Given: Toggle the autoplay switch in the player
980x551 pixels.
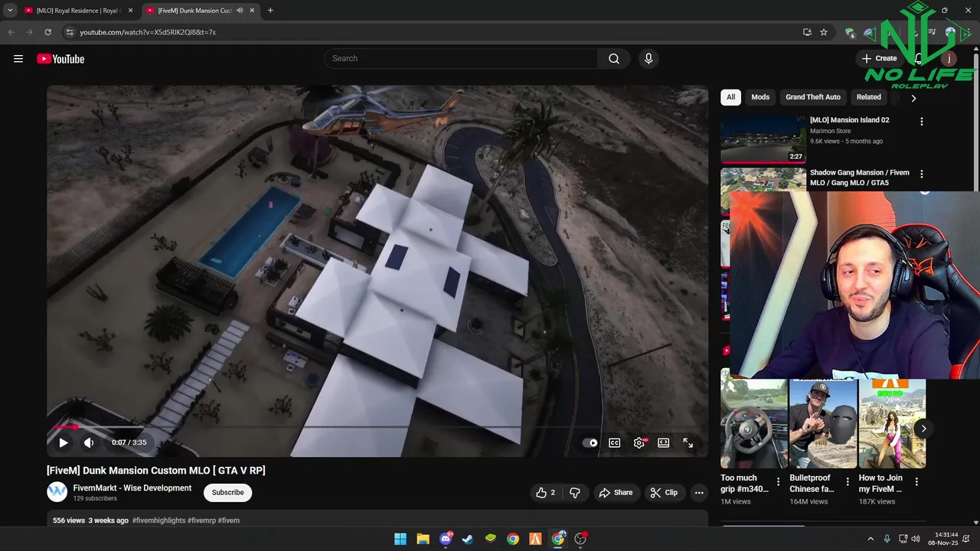Looking at the screenshot, I should pos(590,442).
